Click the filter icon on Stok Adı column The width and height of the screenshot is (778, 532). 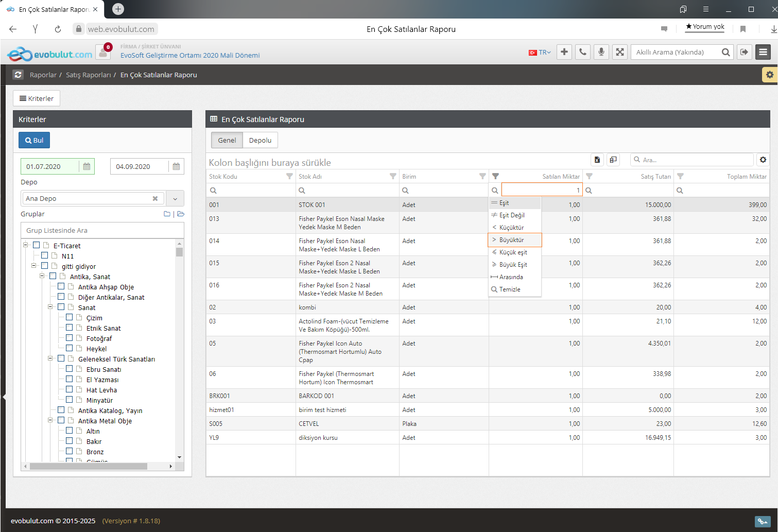point(393,176)
